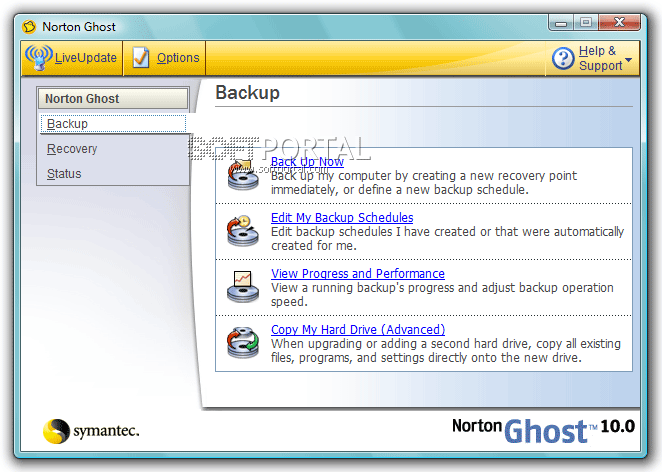Click the LiveUpdate antenna icon
Screen dimensions: 662x472
coord(39,57)
